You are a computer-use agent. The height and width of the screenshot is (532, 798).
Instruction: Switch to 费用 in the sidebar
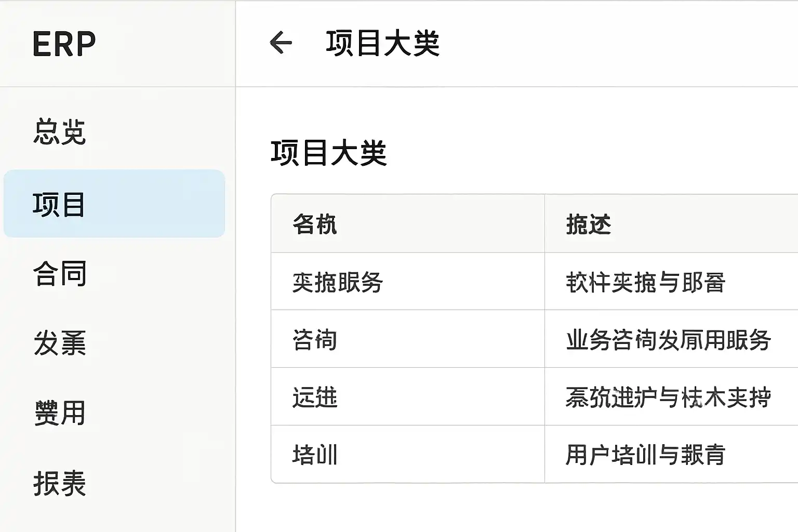click(x=60, y=413)
